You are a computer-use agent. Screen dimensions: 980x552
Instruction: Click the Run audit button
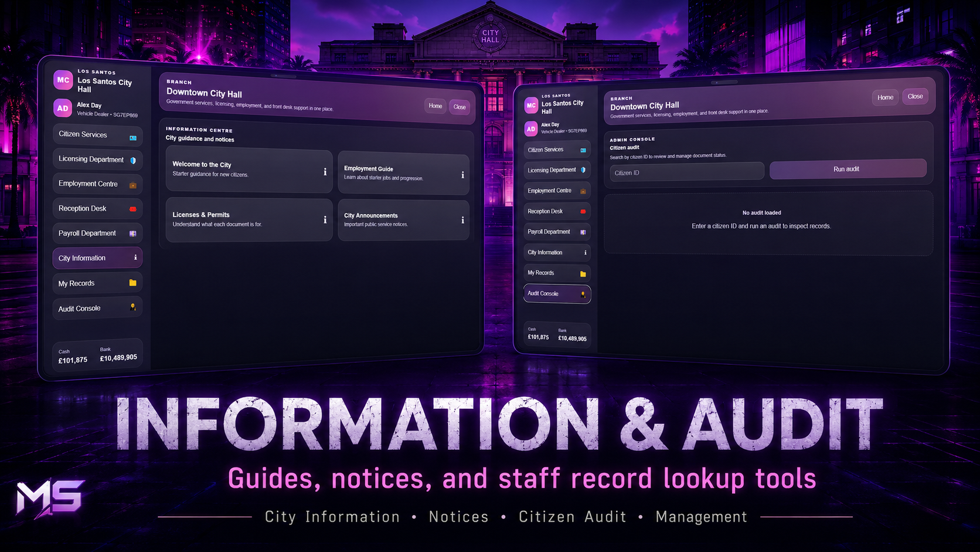(848, 169)
